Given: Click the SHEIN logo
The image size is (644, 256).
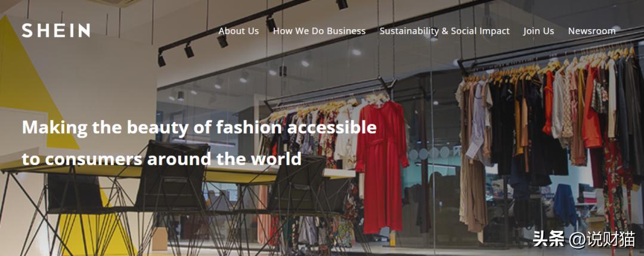Looking at the screenshot, I should (x=56, y=31).
